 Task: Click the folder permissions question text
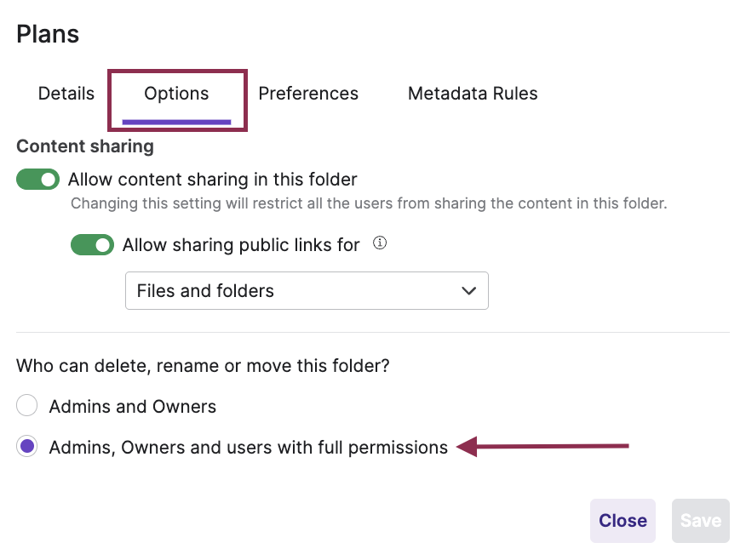point(203,365)
